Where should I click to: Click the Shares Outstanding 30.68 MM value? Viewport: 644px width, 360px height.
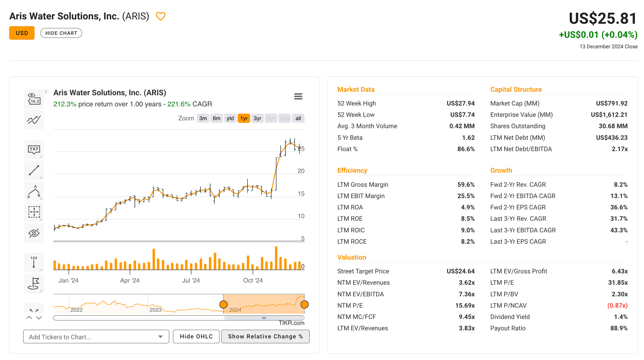click(x=613, y=126)
